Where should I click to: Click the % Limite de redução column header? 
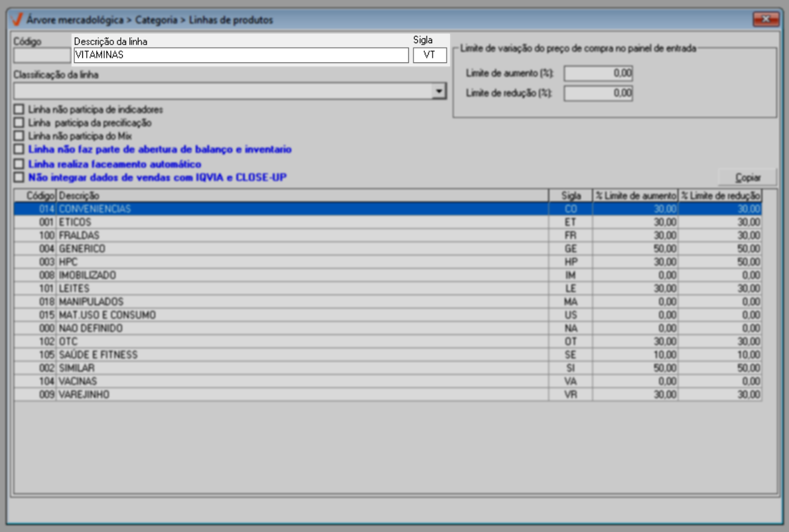pos(719,196)
